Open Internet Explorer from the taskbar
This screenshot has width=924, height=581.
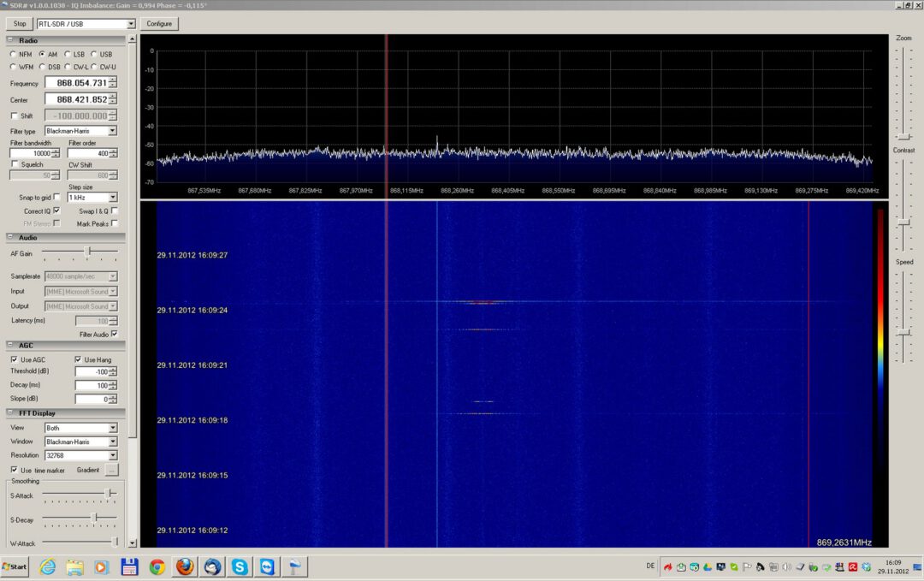click(47, 566)
